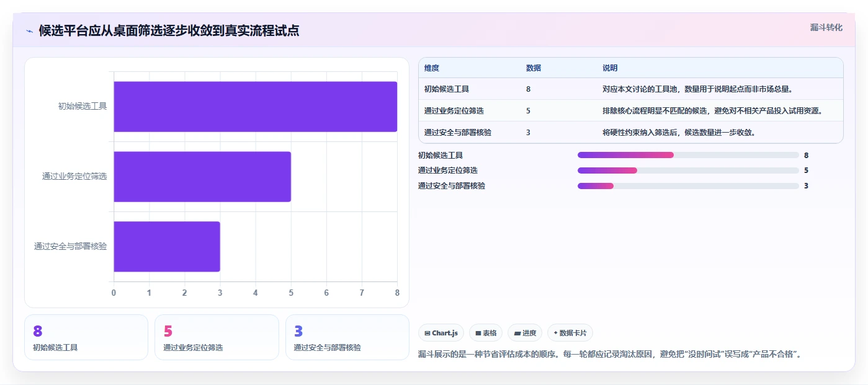Viewport: 868px width, 385px height.
Task: Click the table data value 5
Action: tap(528, 111)
